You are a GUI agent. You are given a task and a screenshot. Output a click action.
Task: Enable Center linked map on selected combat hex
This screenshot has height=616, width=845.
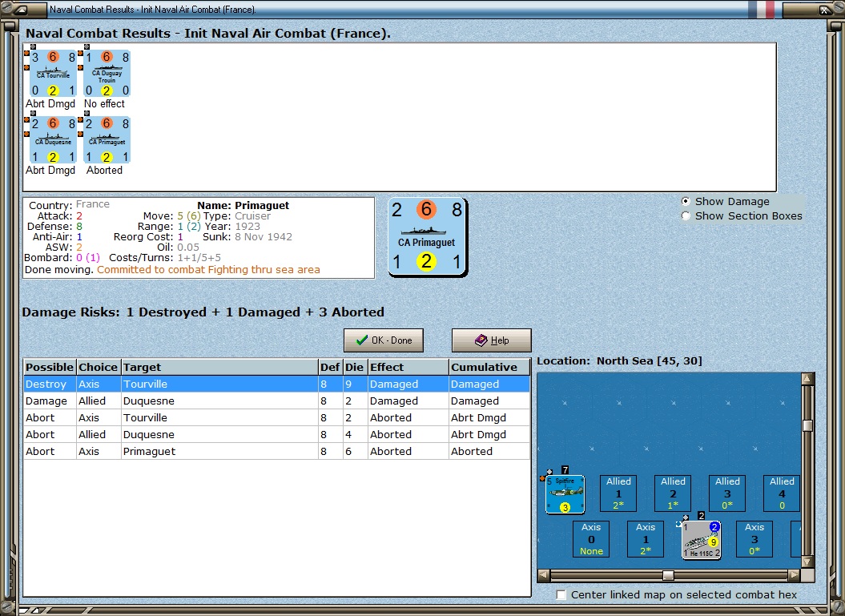561,594
